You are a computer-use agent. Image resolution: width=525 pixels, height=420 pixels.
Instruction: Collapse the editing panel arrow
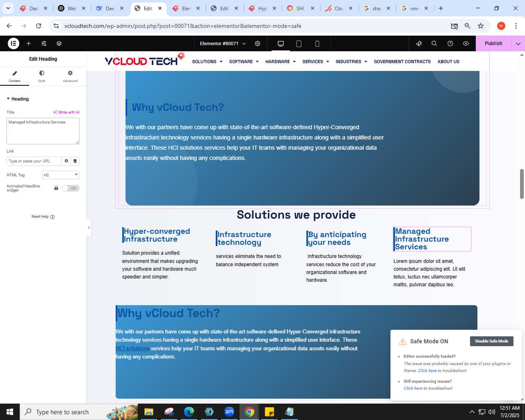click(x=89, y=228)
